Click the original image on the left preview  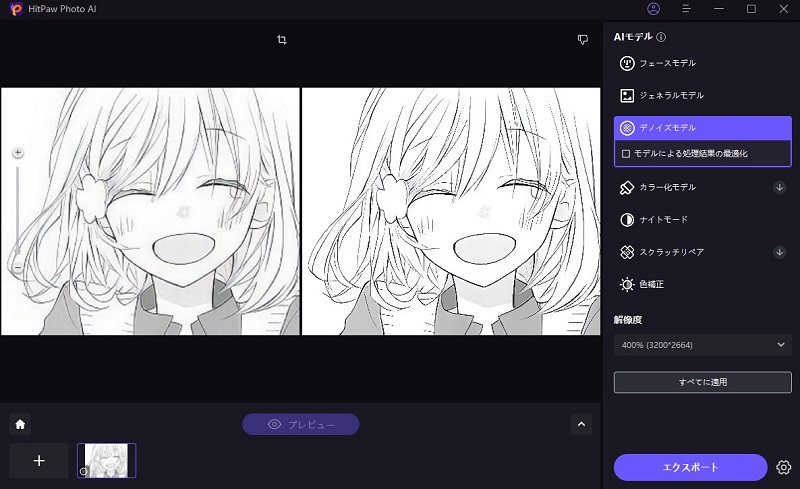(x=150, y=211)
